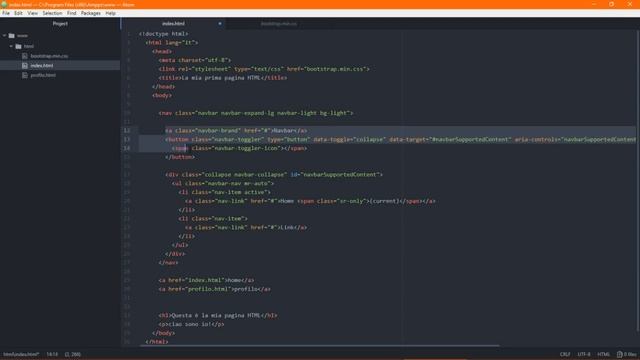Viewport: 640px width, 360px height.
Task: Click the nav class navbar line
Action: 256,113
